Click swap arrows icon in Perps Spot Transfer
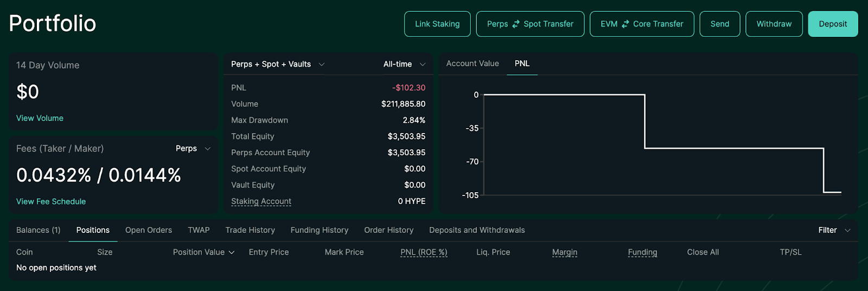Screen dimensions: 868x291 [x=516, y=24]
